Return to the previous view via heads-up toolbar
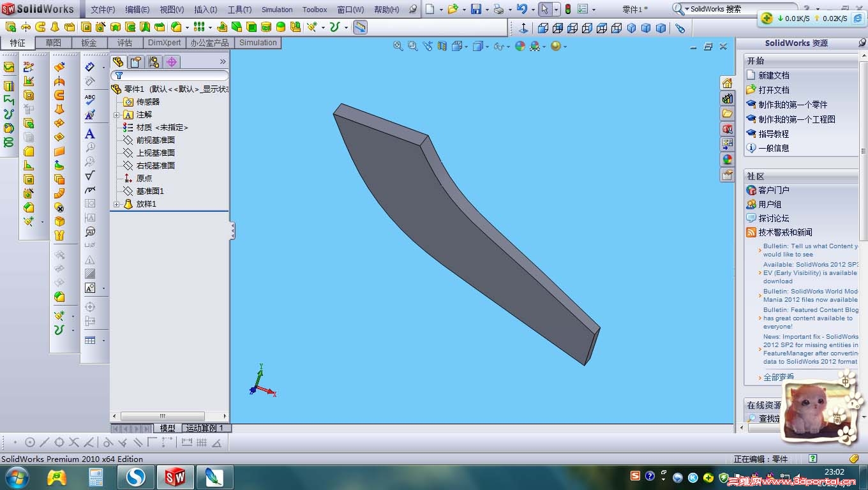 (x=427, y=46)
